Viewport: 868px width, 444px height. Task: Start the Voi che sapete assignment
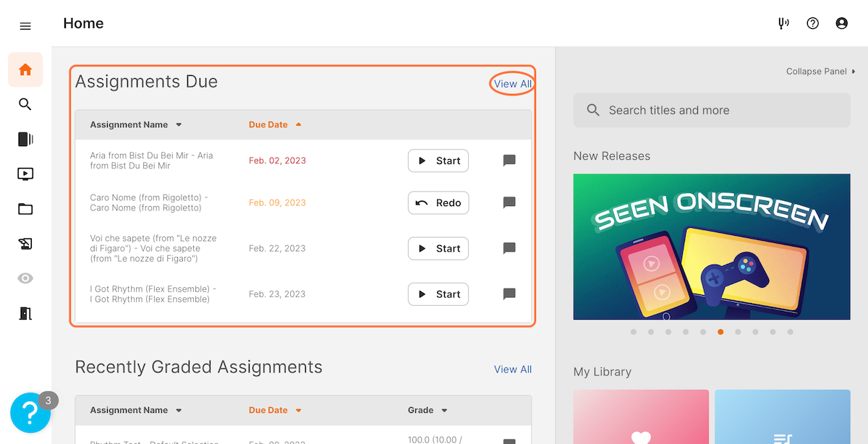(x=438, y=249)
